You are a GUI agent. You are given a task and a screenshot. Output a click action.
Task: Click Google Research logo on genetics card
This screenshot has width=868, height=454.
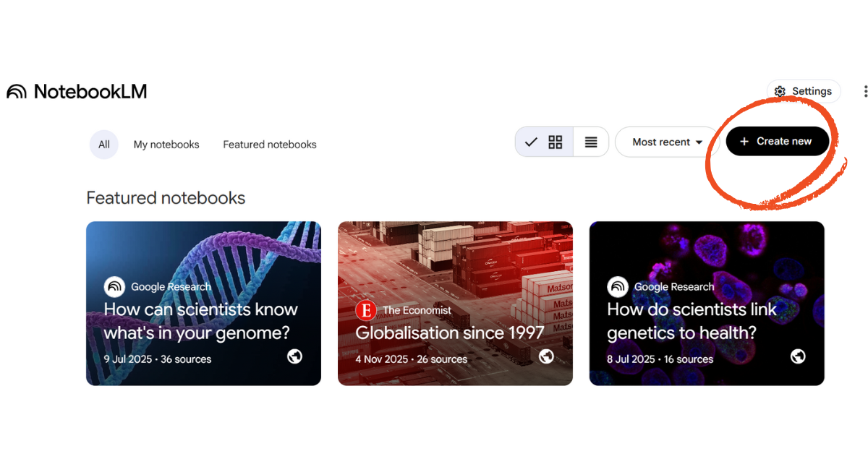[x=618, y=287]
